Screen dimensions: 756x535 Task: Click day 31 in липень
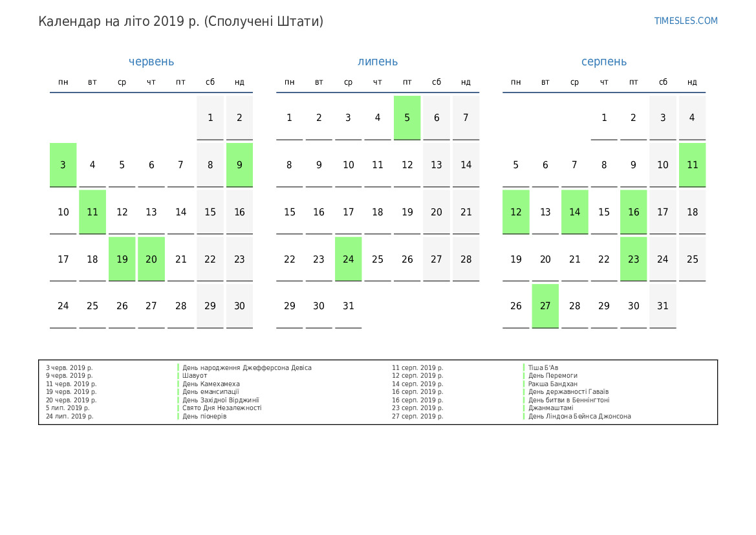coord(348,306)
